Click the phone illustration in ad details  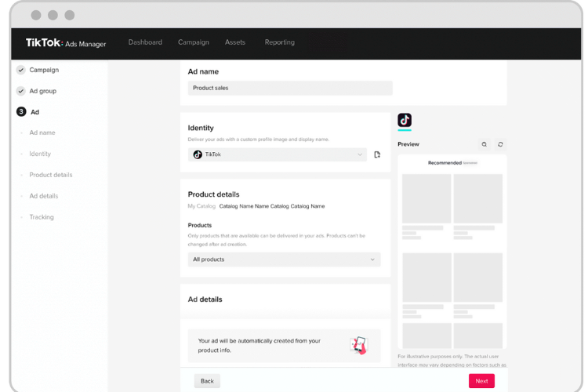[359, 345]
